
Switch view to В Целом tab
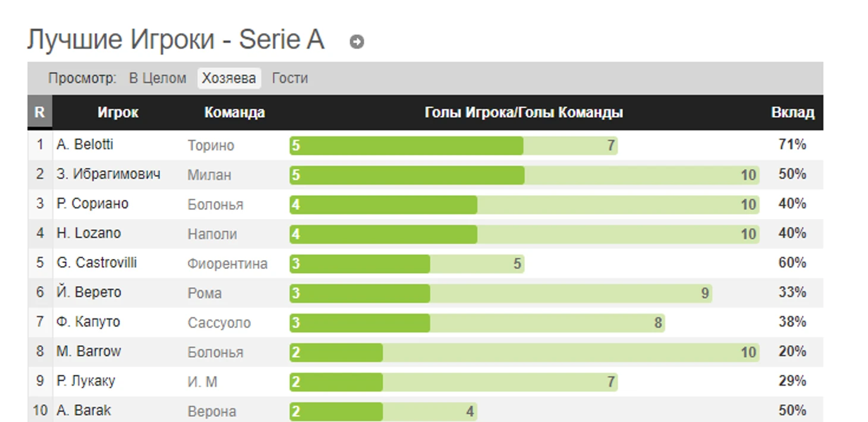(158, 78)
